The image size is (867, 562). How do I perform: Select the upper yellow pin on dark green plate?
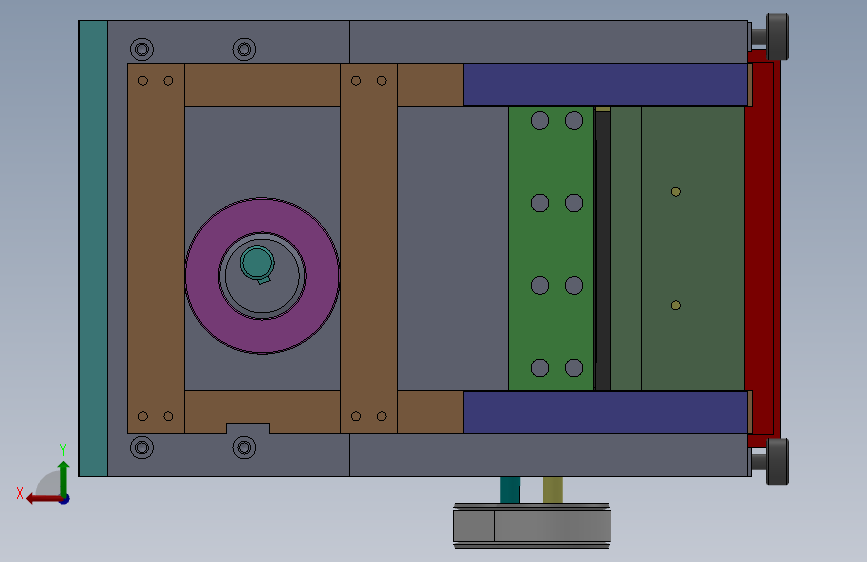(676, 192)
